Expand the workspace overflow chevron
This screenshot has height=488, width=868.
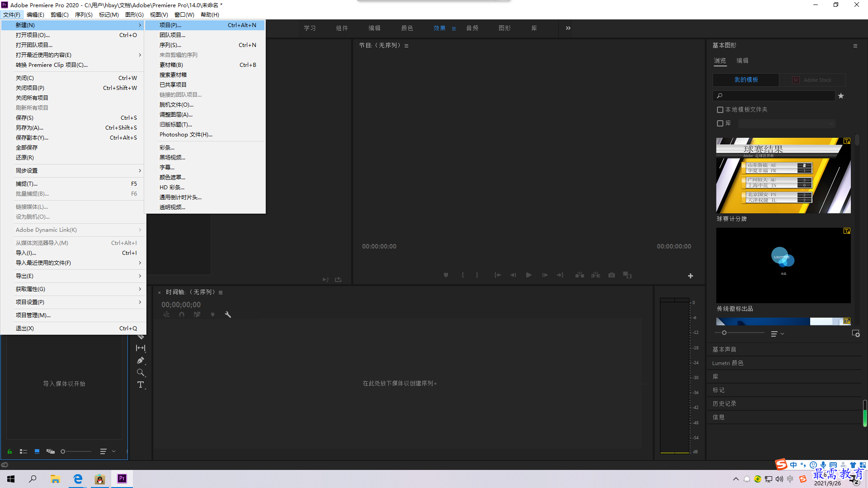click(568, 28)
